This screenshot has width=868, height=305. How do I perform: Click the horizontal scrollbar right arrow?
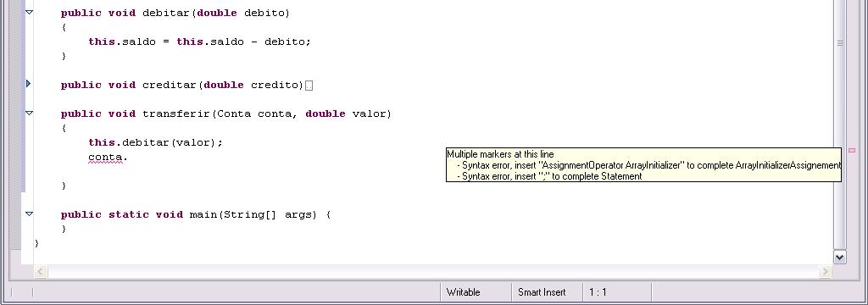pyautogui.click(x=825, y=271)
